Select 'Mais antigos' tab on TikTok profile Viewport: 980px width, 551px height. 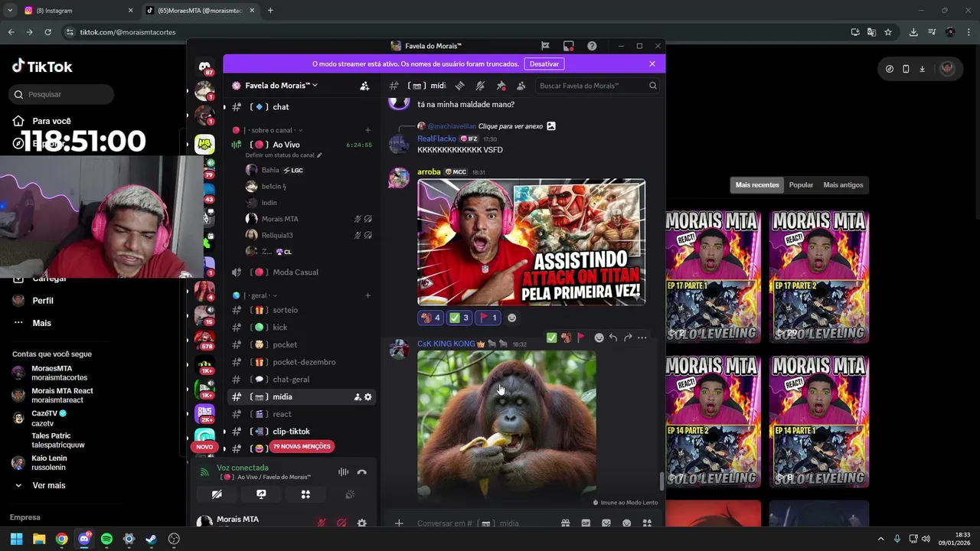point(843,185)
